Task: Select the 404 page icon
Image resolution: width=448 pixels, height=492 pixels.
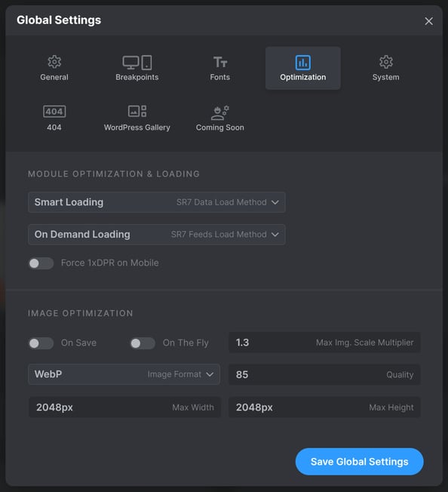Action: click(54, 112)
